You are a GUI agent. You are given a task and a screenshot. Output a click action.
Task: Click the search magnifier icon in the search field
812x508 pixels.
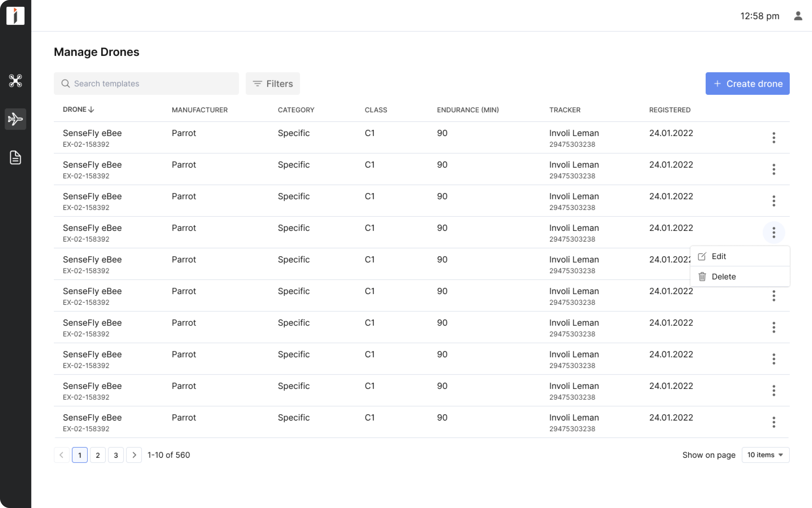point(66,83)
